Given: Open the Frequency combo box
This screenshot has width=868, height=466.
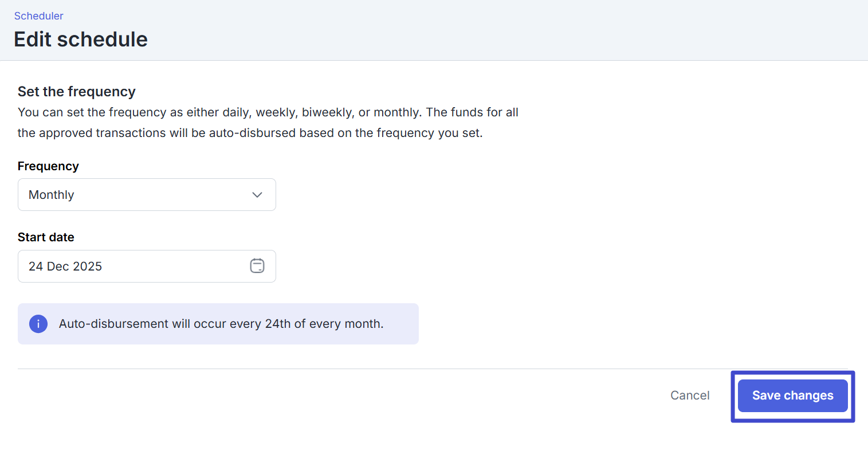Looking at the screenshot, I should click(x=147, y=195).
